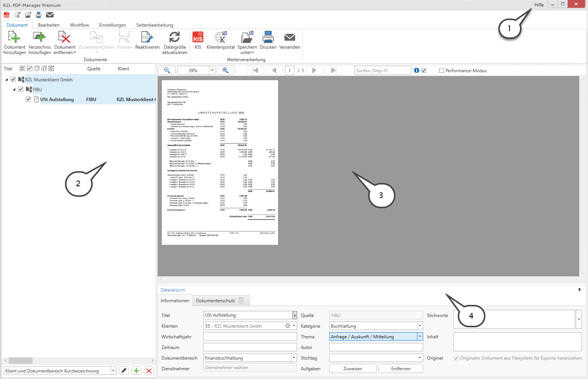Viewport: 588px width, 379px height.
Task: Open KIS from the ribbon
Action: (198, 38)
